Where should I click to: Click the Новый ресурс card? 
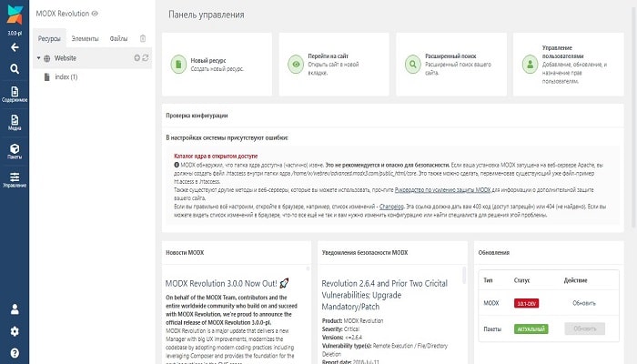pyautogui.click(x=217, y=65)
